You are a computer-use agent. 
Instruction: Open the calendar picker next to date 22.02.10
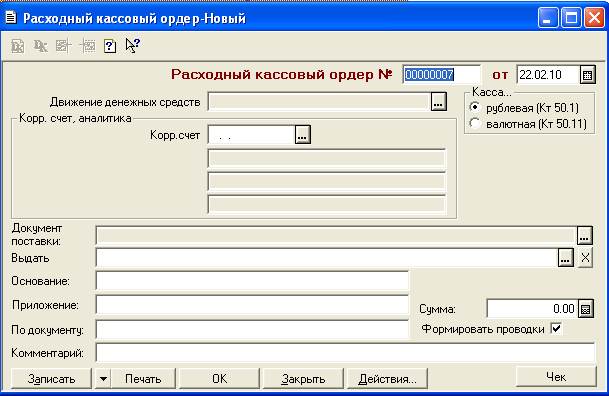(x=587, y=75)
